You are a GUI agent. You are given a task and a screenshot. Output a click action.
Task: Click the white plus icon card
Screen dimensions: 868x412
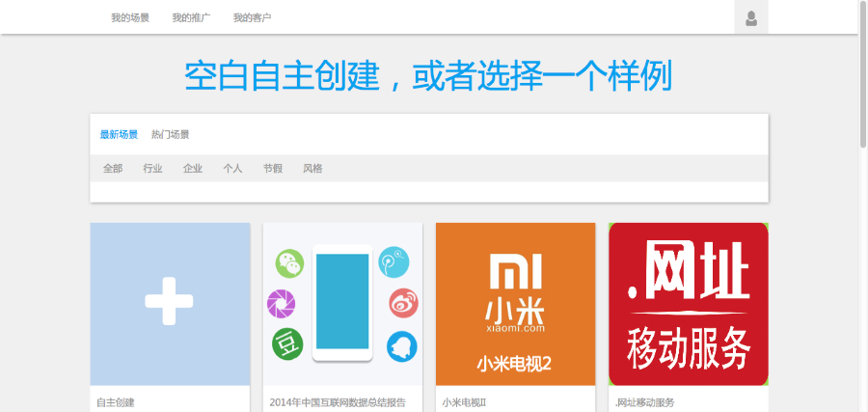tap(170, 304)
